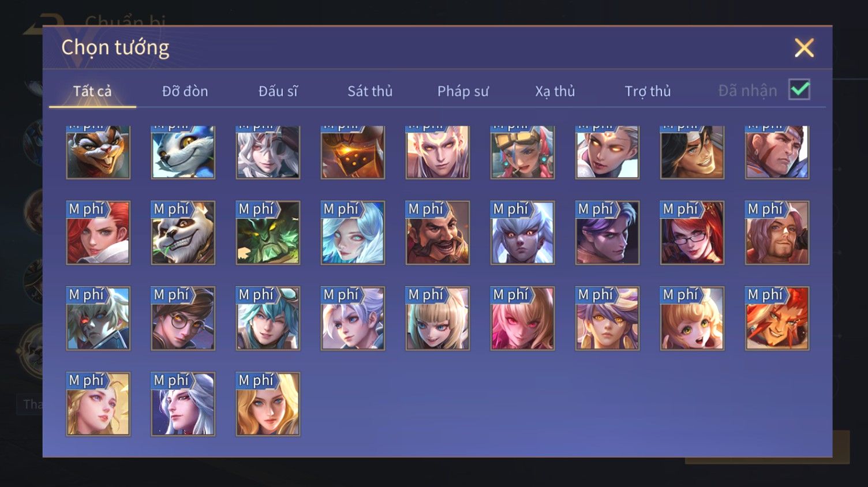Viewport: 868px width, 487px height.
Task: Choose the golden armored dice-face hero
Action: tap(353, 152)
